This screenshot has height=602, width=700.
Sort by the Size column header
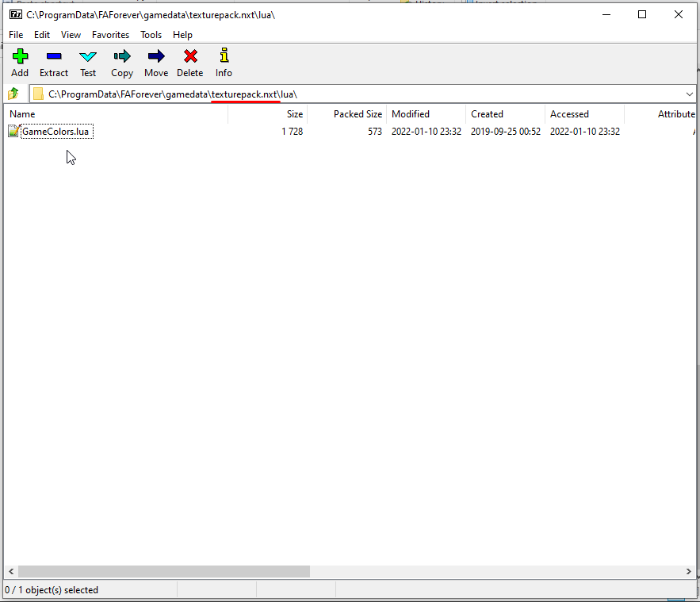pyautogui.click(x=268, y=114)
